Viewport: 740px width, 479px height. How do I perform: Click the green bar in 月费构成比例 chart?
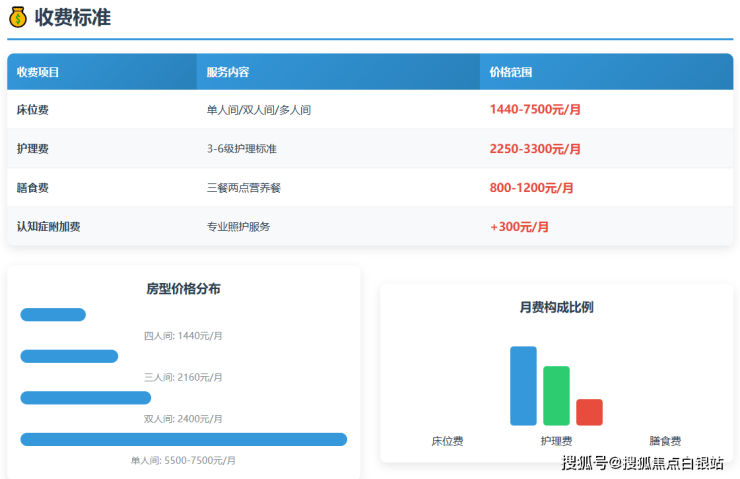556,396
